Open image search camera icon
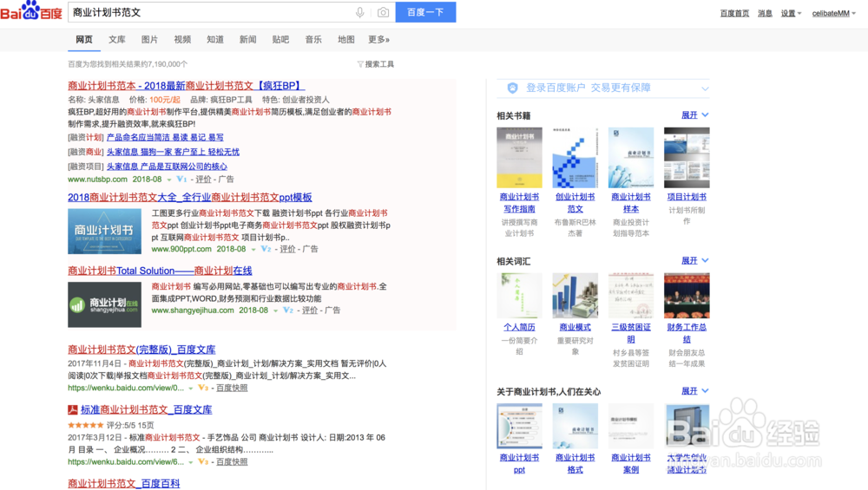 [383, 12]
